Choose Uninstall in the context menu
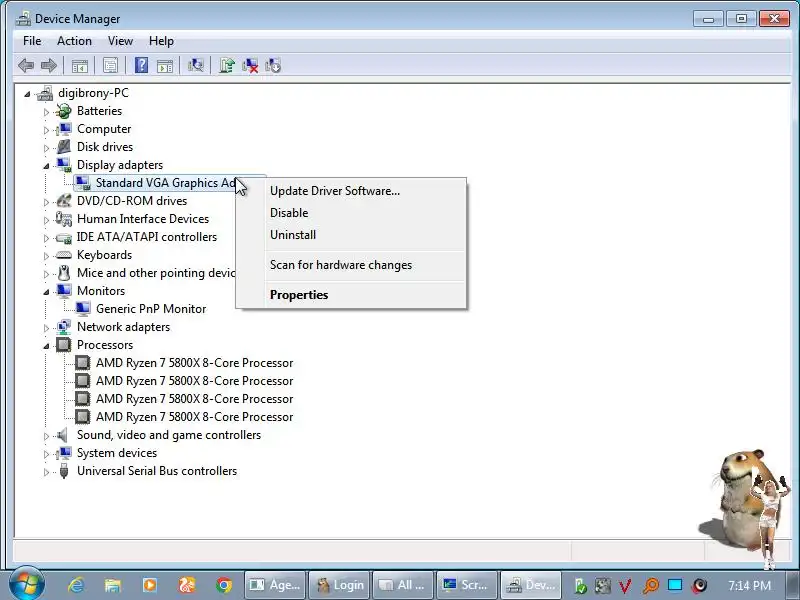The height and width of the screenshot is (600, 800). pos(352,235)
